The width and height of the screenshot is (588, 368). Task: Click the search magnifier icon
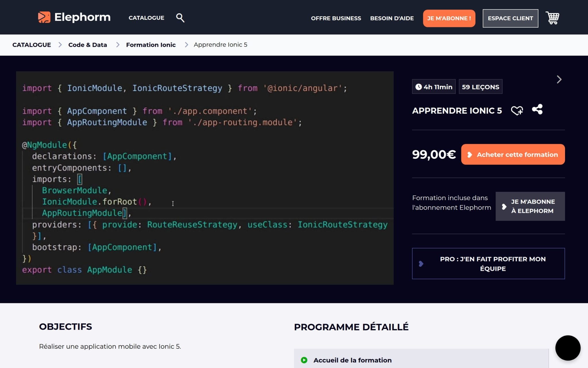click(180, 18)
